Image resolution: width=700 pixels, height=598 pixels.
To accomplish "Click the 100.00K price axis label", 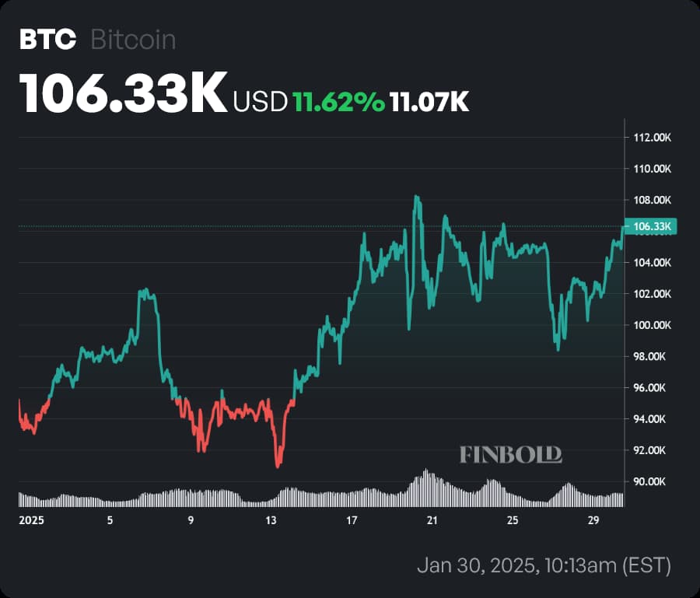I will pos(652,325).
